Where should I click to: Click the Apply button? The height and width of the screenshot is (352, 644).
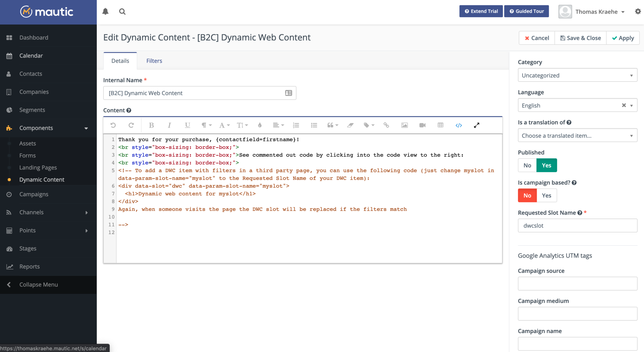coord(622,38)
